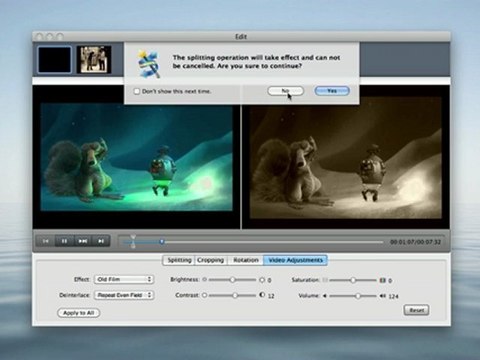Click the low saturation icon
The width and height of the screenshot is (480, 360).
(x=325, y=280)
